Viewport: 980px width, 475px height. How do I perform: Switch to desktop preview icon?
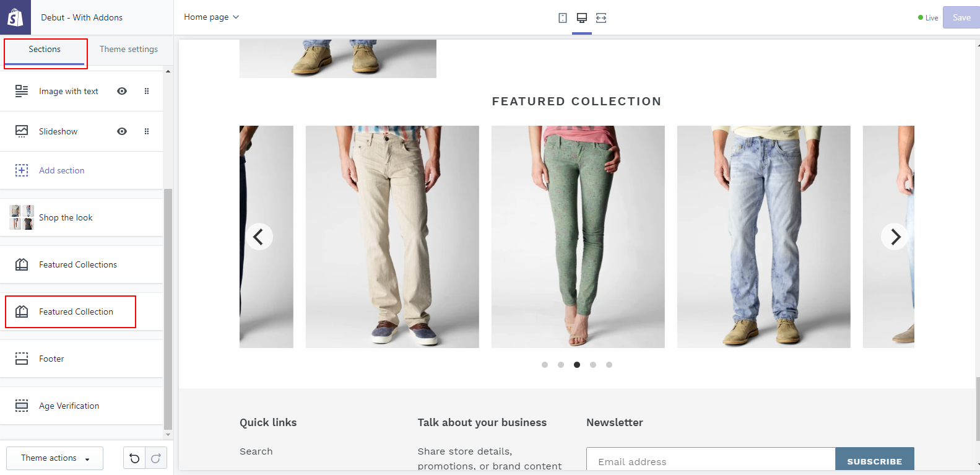582,18
